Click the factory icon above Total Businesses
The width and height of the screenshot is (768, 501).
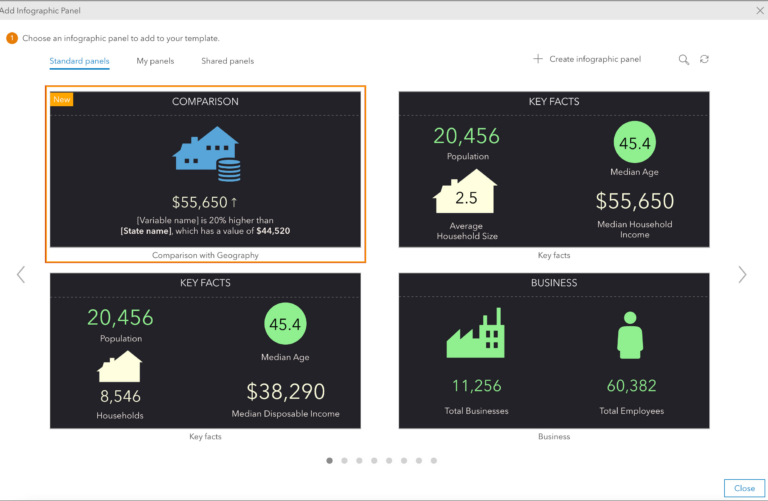(x=476, y=333)
